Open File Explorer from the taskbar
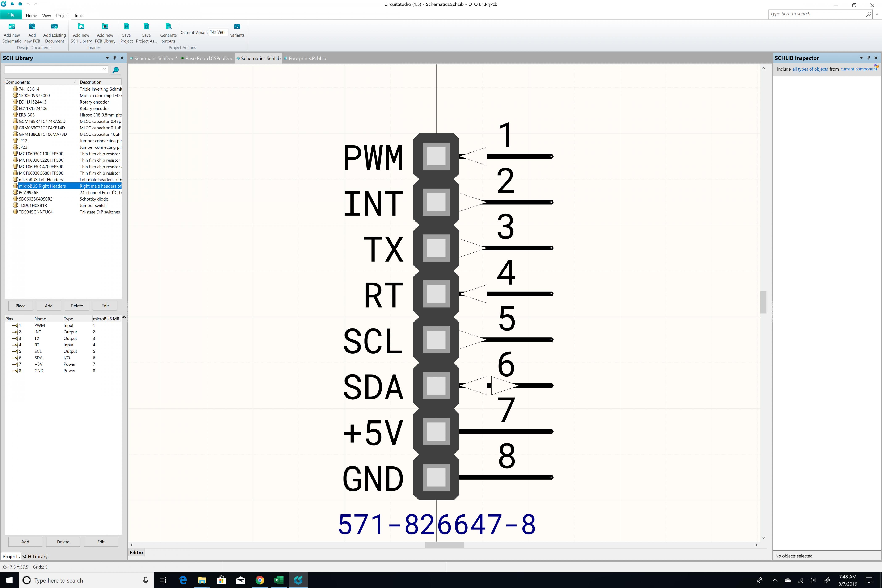The height and width of the screenshot is (588, 882). (x=202, y=580)
